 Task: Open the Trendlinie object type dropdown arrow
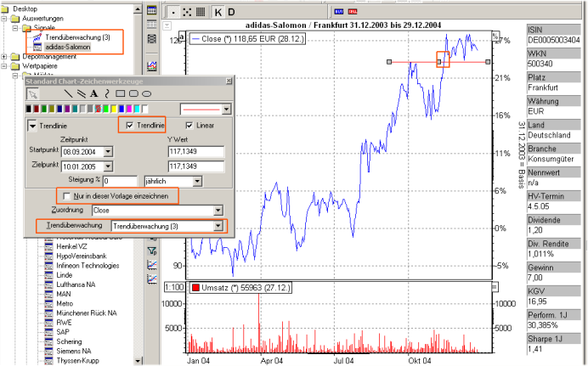point(32,126)
